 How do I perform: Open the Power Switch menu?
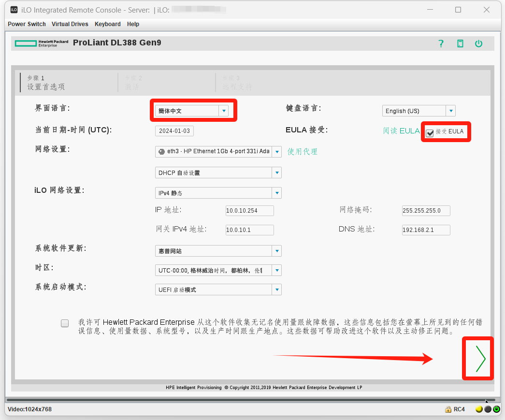click(27, 24)
